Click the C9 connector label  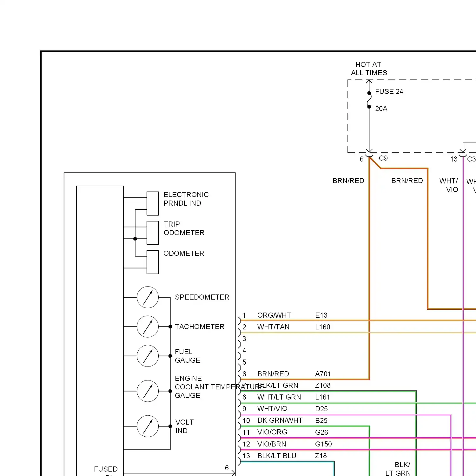click(x=383, y=158)
